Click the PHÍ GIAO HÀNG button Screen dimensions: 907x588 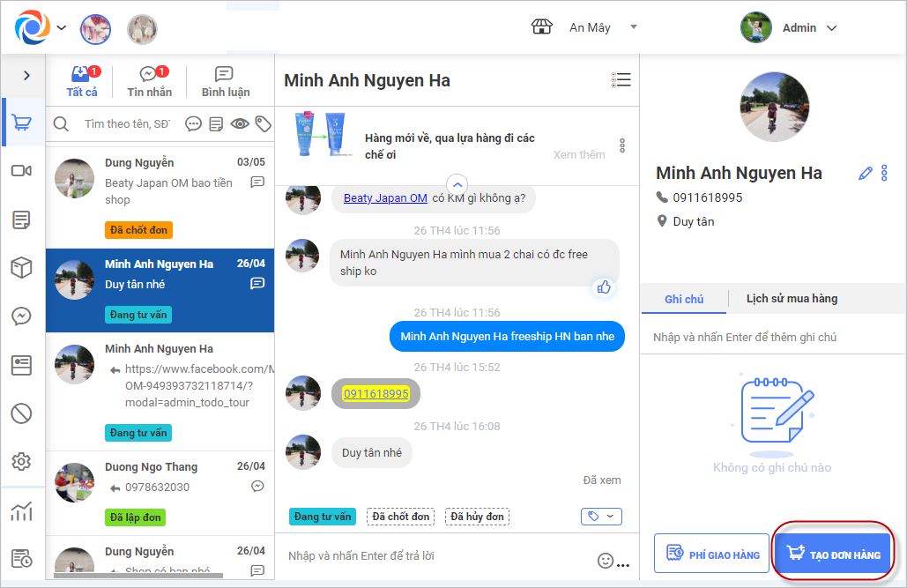click(712, 554)
